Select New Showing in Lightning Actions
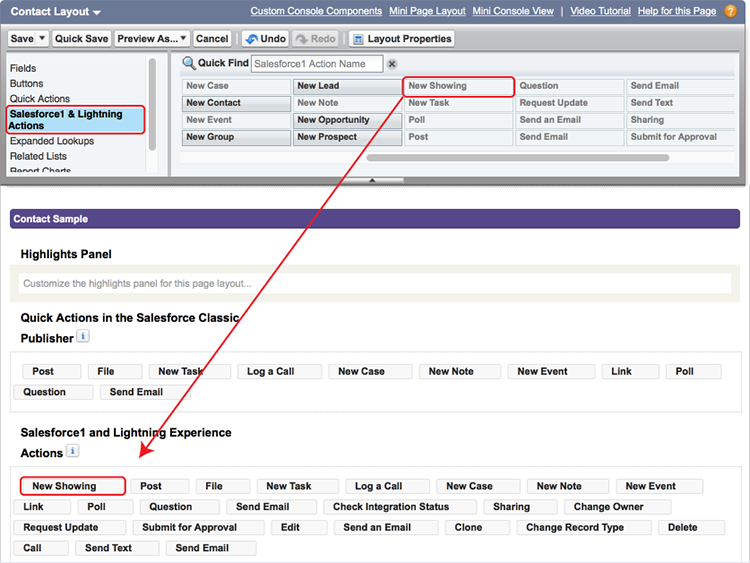Screen dimensions: 750x563 [73, 486]
